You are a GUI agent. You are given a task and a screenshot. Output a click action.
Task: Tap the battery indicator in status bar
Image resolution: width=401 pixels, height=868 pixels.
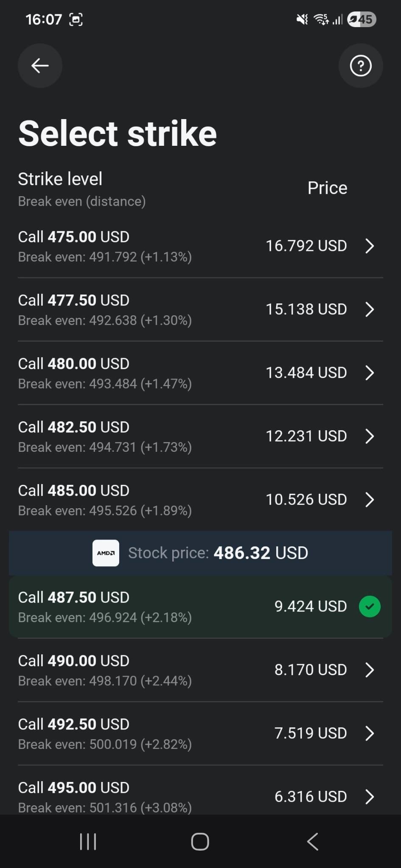362,19
